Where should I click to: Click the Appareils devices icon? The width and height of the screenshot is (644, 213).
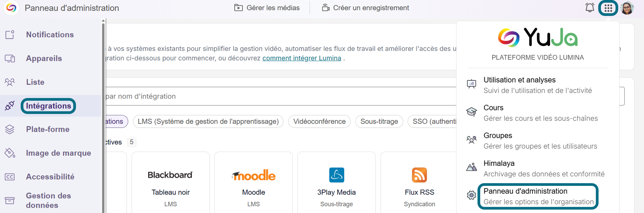10,58
